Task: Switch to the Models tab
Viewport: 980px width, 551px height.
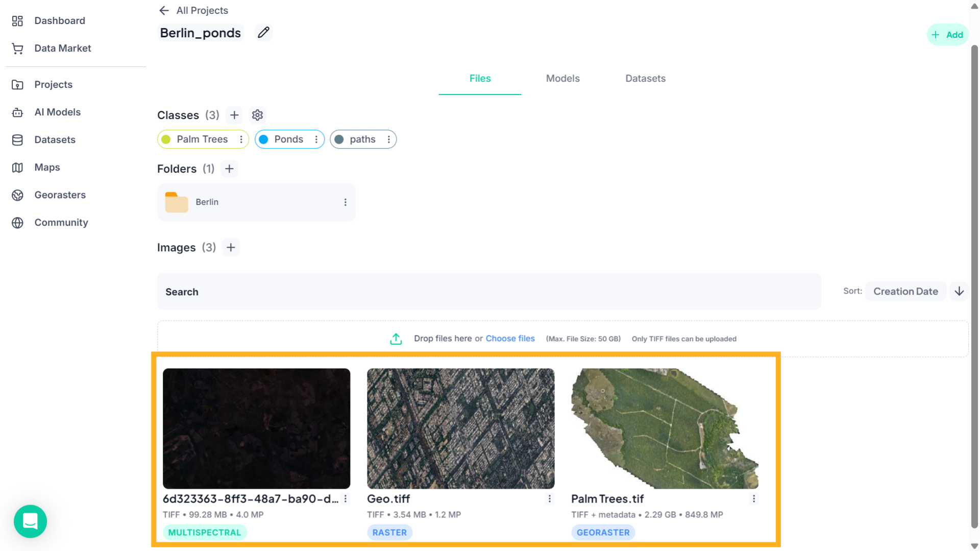Action: tap(562, 79)
